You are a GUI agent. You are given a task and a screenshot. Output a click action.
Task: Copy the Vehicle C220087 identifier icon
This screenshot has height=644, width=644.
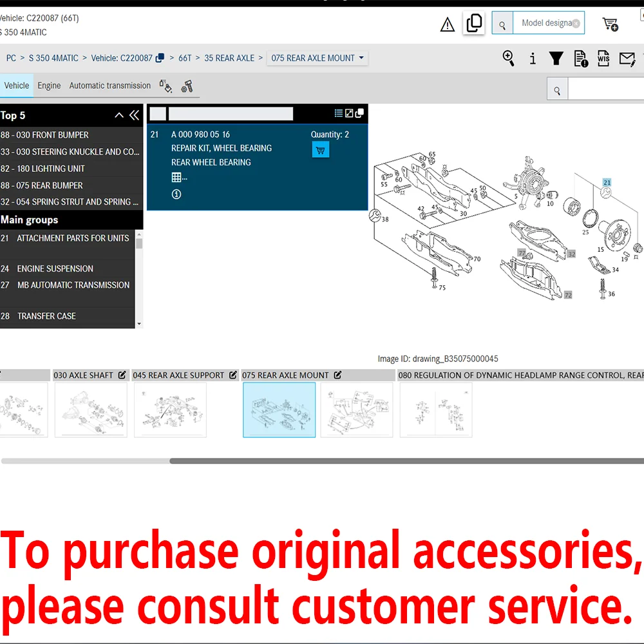point(160,58)
